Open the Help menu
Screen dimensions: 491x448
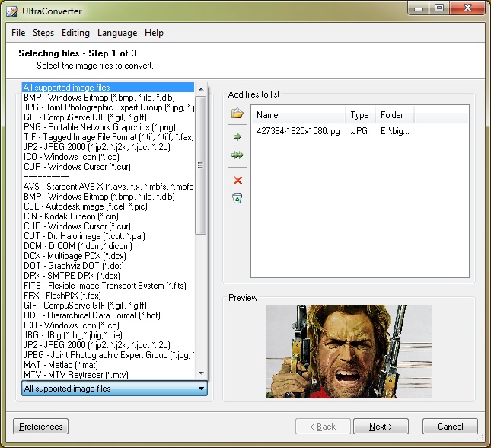click(x=154, y=33)
